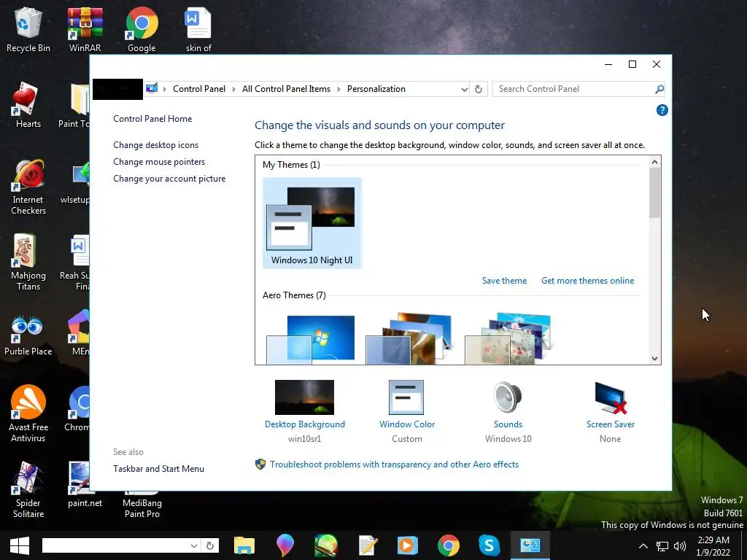Open Troubleshoot problems with transparency link
The image size is (747, 560).
click(x=394, y=464)
